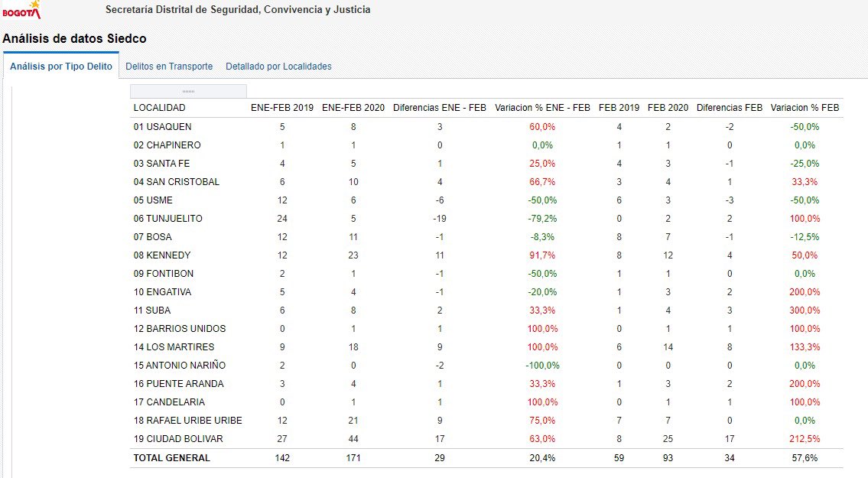Click the LOCALIDAD column header
The width and height of the screenshot is (868, 478).
[159, 108]
